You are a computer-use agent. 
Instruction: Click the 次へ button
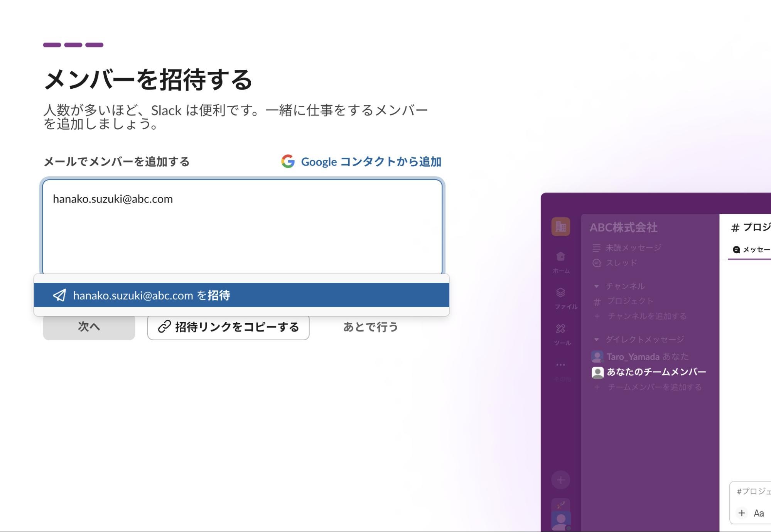tap(89, 327)
